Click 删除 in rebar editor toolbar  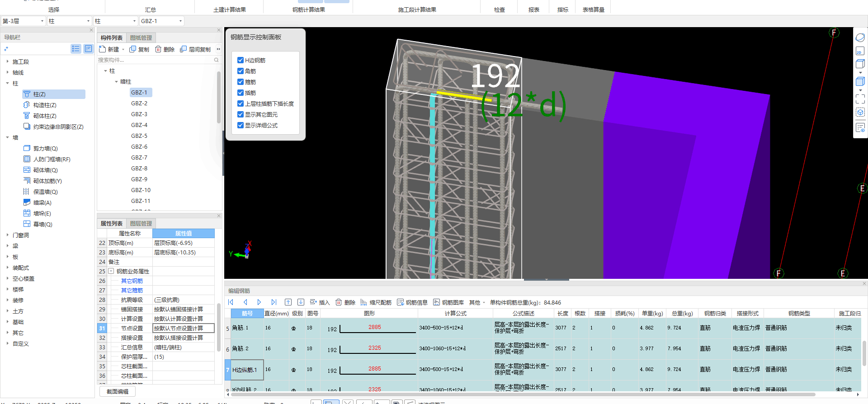pyautogui.click(x=345, y=302)
